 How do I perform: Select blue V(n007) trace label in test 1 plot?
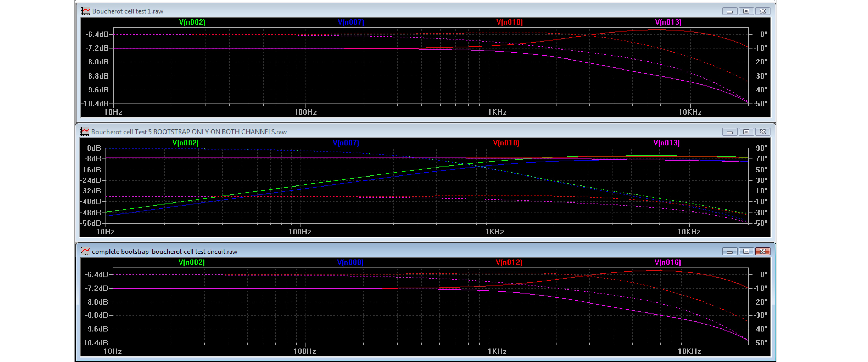pyautogui.click(x=351, y=22)
